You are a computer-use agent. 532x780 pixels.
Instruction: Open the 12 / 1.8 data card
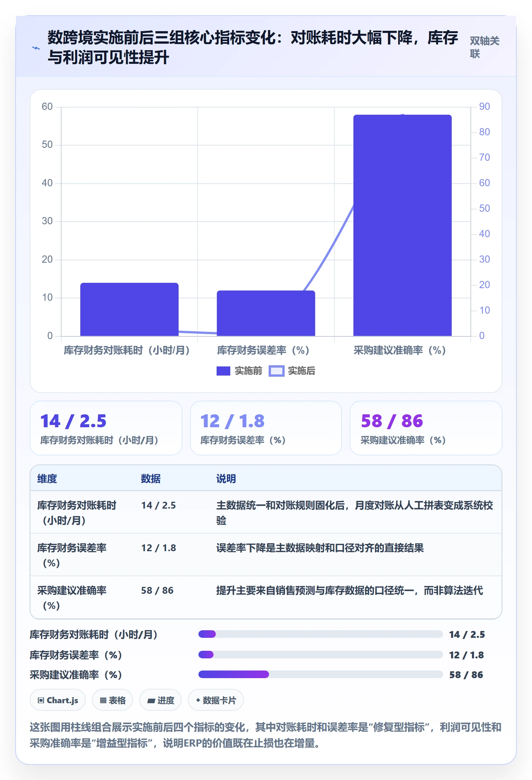[266, 428]
